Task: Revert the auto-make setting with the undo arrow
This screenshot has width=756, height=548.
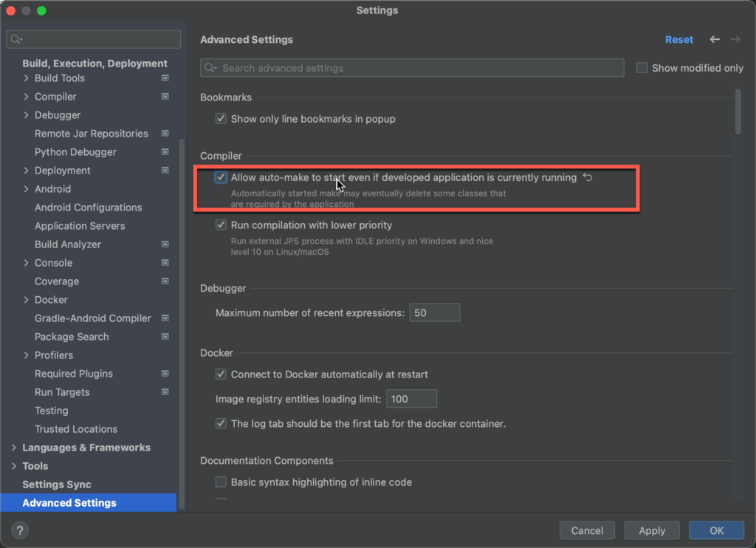Action: pos(587,177)
